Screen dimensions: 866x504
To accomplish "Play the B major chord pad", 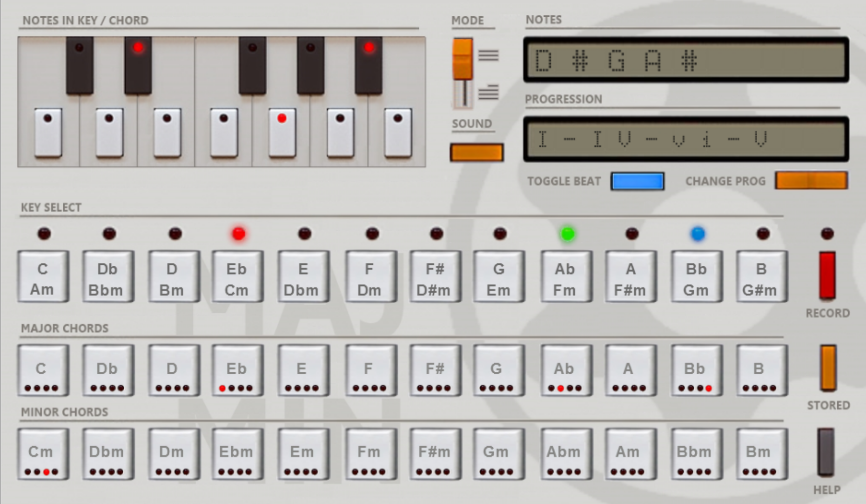I will (762, 370).
